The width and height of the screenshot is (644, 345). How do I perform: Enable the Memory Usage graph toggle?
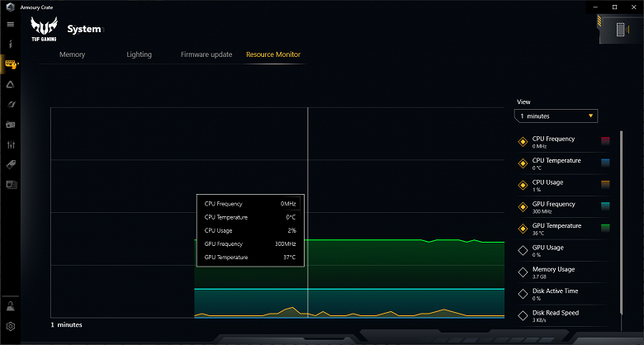pyautogui.click(x=523, y=272)
